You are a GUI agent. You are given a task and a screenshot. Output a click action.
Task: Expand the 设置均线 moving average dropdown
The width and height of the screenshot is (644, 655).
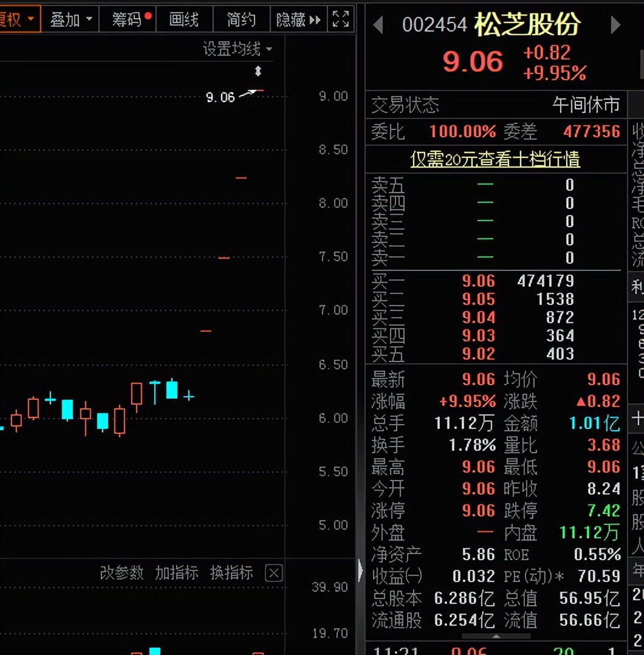click(x=237, y=49)
